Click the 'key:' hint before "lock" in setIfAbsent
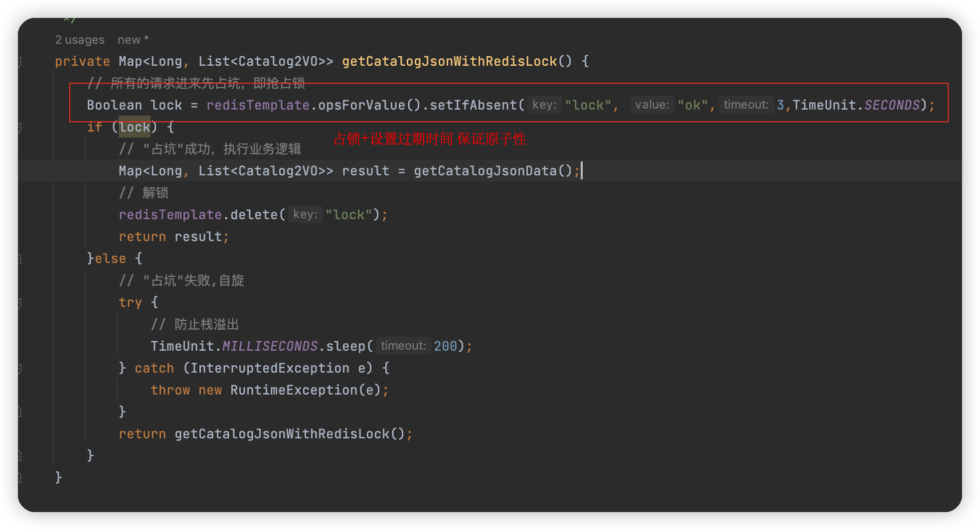Viewport: 980px width, 530px height. (544, 105)
